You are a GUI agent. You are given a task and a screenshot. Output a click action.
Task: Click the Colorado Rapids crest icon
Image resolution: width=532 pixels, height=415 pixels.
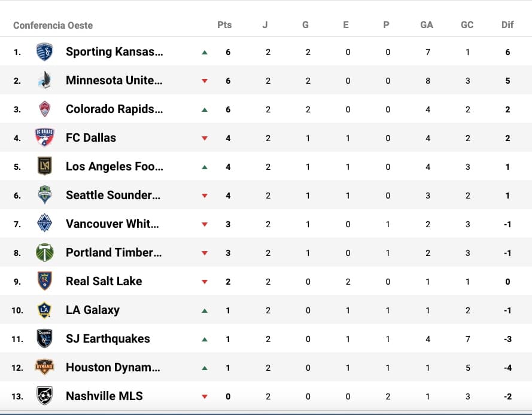(x=44, y=109)
